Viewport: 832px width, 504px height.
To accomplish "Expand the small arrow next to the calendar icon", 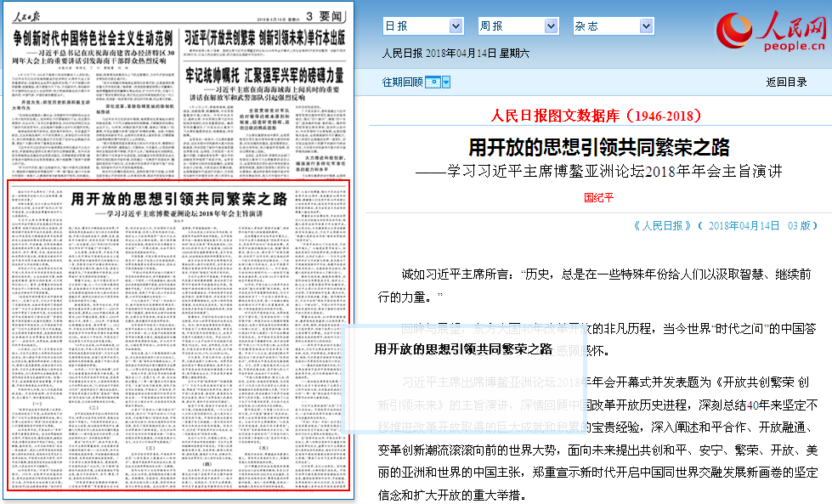I will [x=446, y=82].
